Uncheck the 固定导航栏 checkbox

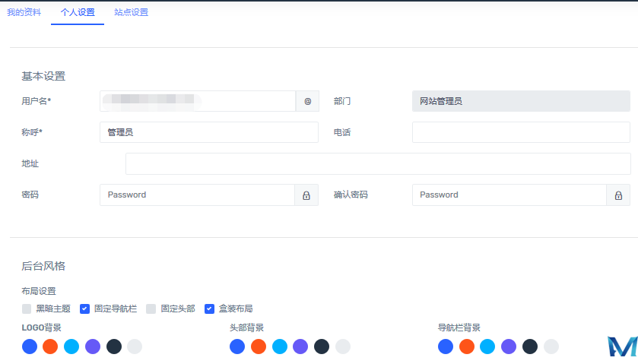point(85,309)
